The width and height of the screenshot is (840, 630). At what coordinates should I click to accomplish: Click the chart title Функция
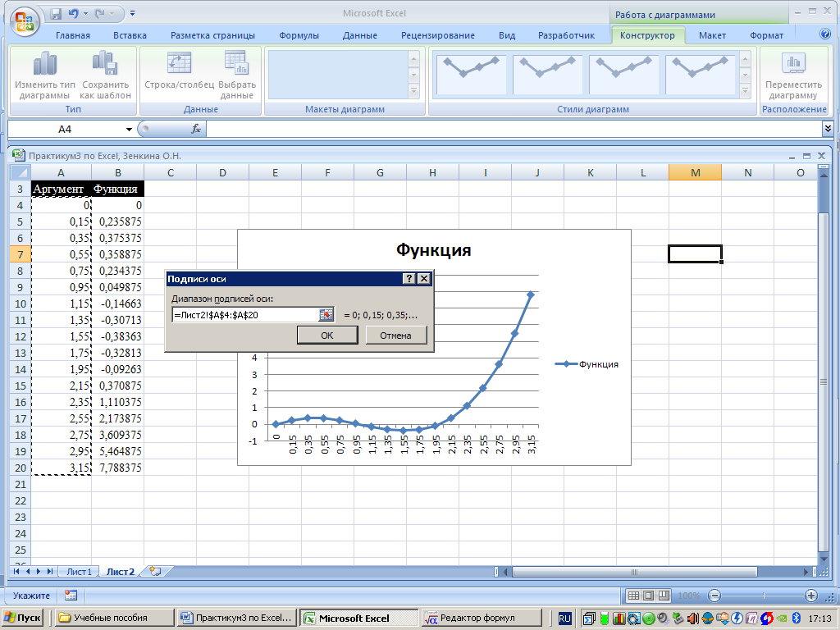click(x=433, y=249)
